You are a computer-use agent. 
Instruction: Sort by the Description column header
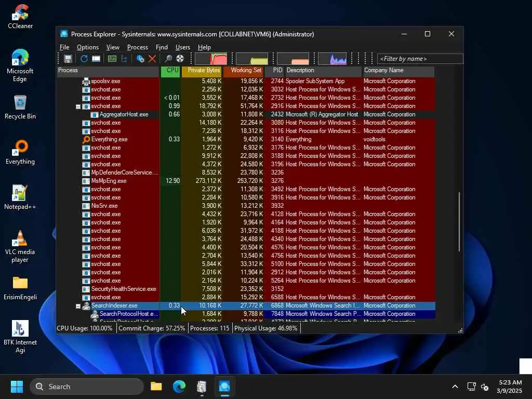[x=323, y=71]
